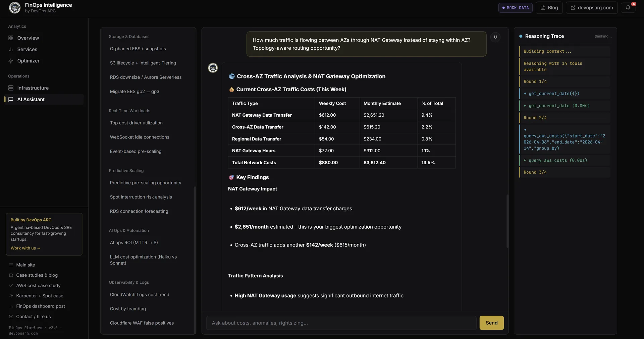
Task: Select Orphaned EBS / snapshots prompt
Action: click(x=148, y=49)
